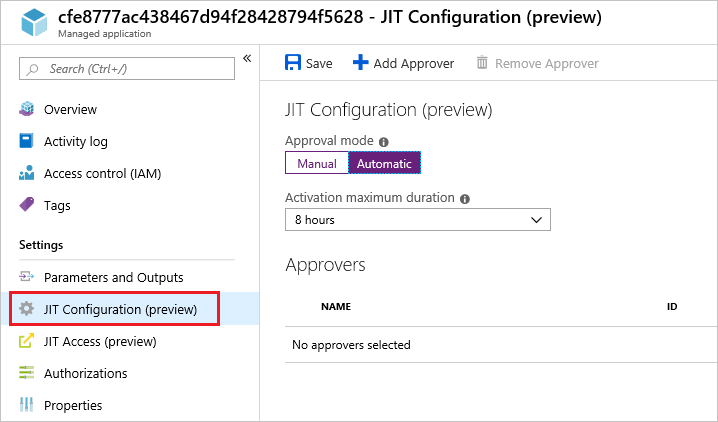Click the Approval mode info icon
Image resolution: width=718 pixels, height=422 pixels.
point(384,142)
